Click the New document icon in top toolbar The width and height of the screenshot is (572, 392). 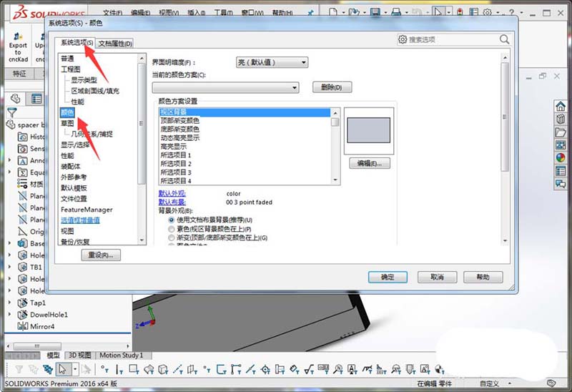click(333, 12)
